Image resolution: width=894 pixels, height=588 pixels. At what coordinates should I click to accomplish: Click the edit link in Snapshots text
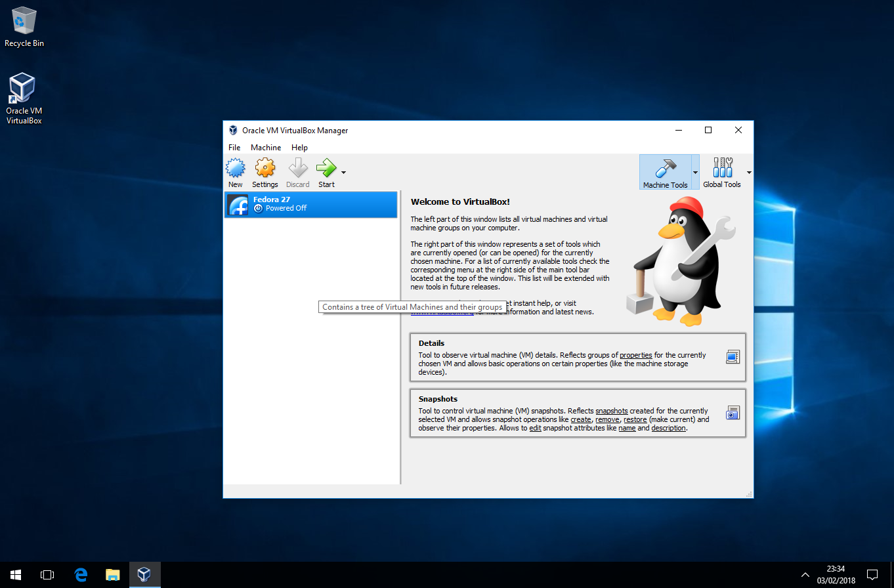(x=535, y=428)
